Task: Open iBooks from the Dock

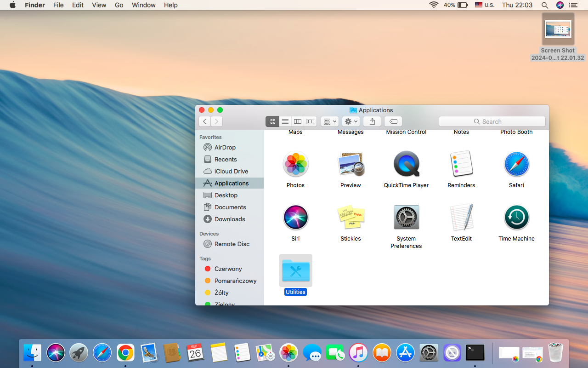Action: [382, 353]
